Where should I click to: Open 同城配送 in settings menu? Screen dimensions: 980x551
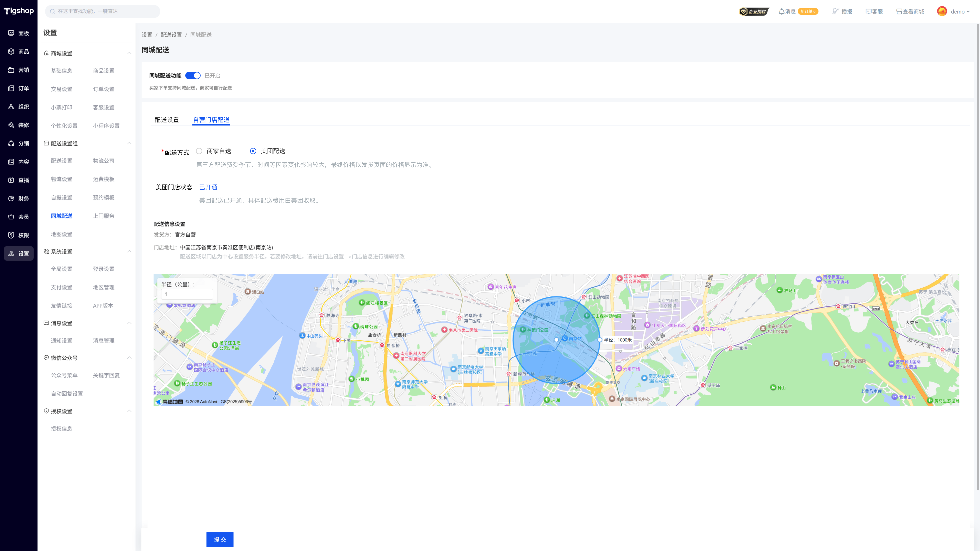pos(62,216)
